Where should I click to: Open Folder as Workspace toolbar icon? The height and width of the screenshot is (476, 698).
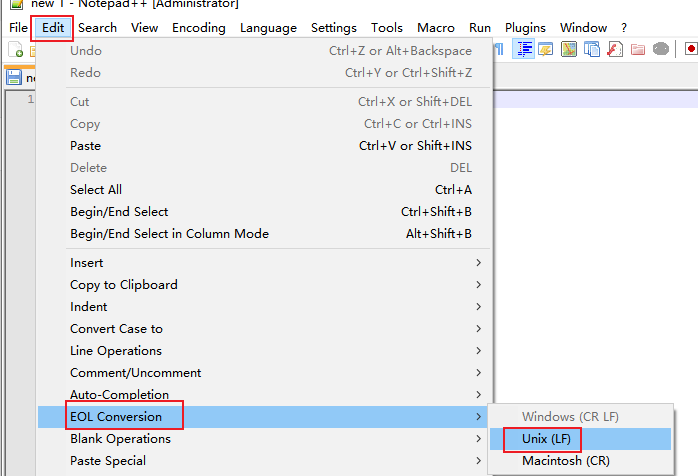tap(638, 49)
